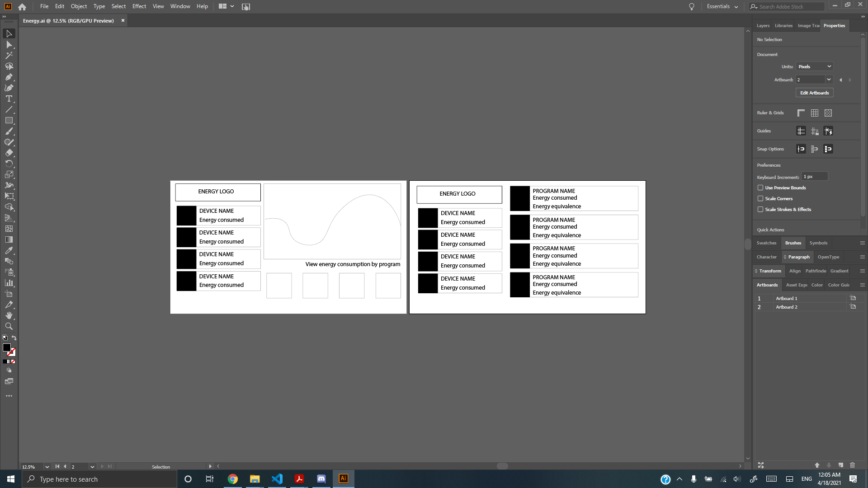This screenshot has width=868, height=488.
Task: Open the Essentials workspace switcher
Action: (722, 6)
